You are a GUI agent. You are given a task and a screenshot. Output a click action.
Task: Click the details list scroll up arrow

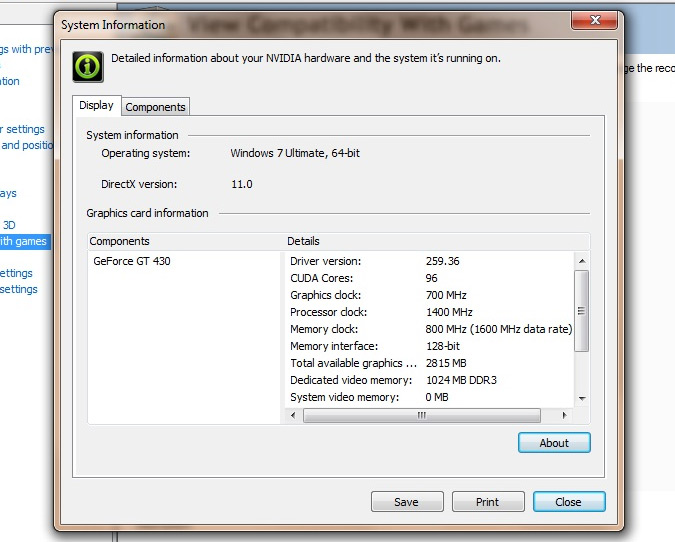pos(582,260)
